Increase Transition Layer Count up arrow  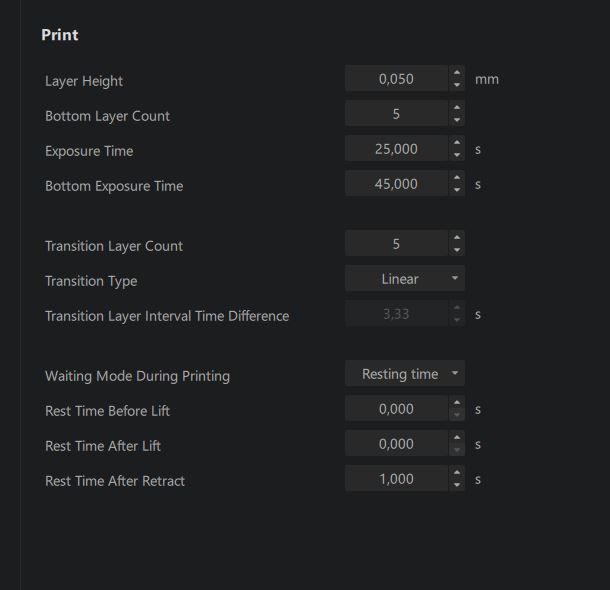point(457,238)
